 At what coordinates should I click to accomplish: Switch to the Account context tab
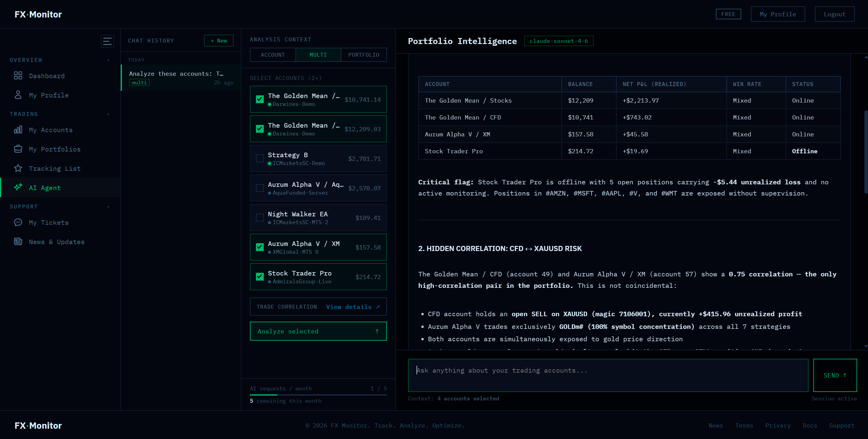(x=273, y=55)
